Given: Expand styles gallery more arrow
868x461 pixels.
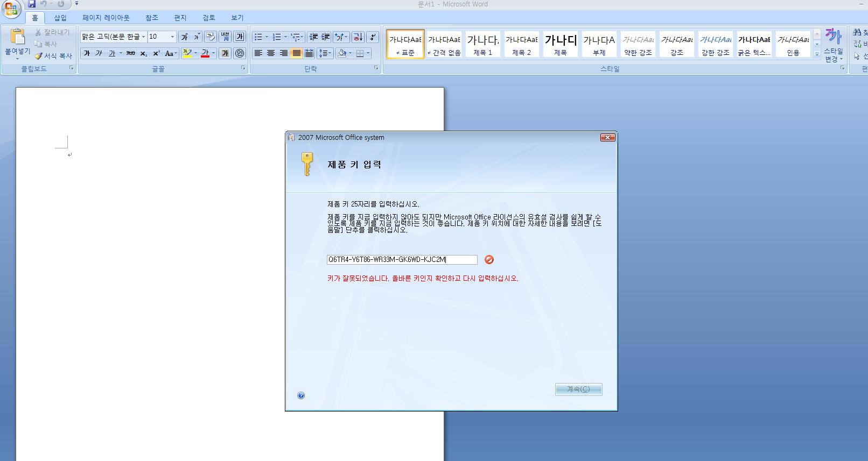Looking at the screenshot, I should coord(817,54).
